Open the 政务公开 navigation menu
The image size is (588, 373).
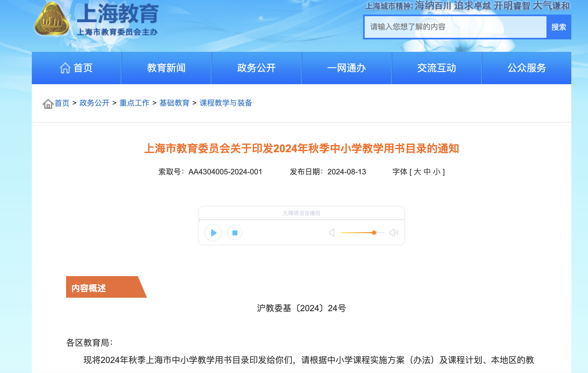(256, 68)
